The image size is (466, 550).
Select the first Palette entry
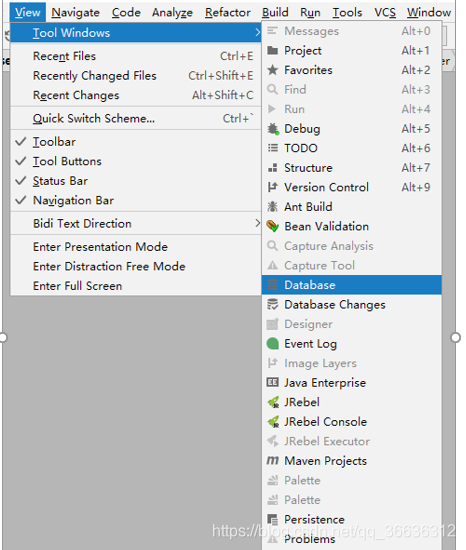[352, 480]
